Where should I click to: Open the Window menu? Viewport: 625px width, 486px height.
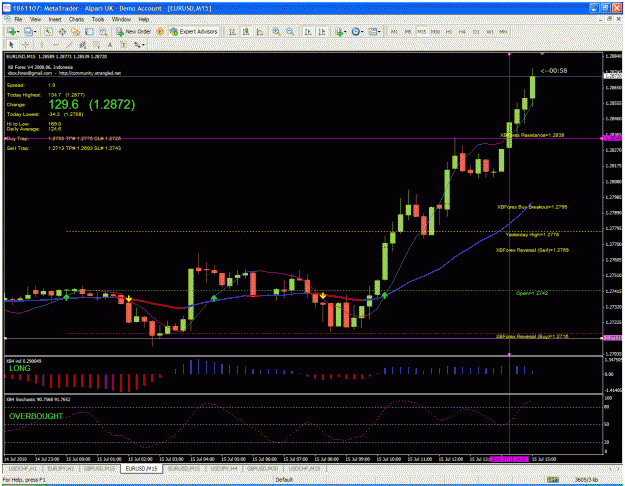pyautogui.click(x=121, y=19)
